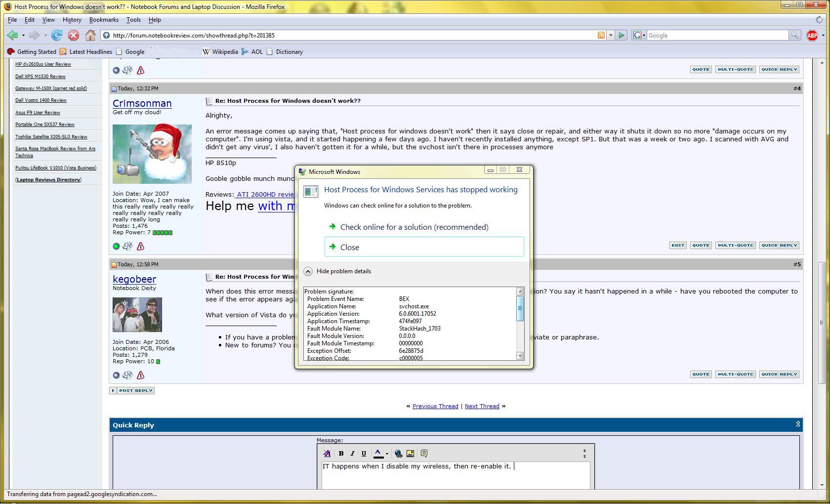Click Quote button on kegobeer's post #5
The width and height of the screenshot is (830, 504).
(x=701, y=374)
